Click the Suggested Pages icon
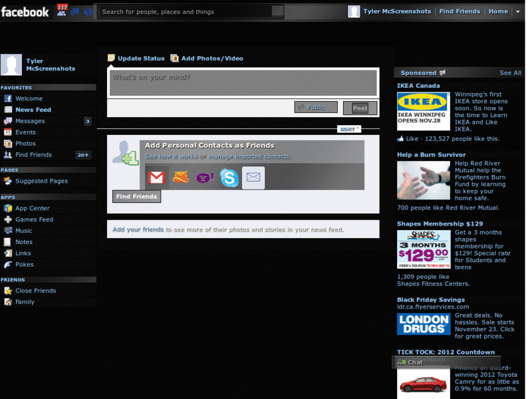This screenshot has height=399, width=532. point(8,181)
